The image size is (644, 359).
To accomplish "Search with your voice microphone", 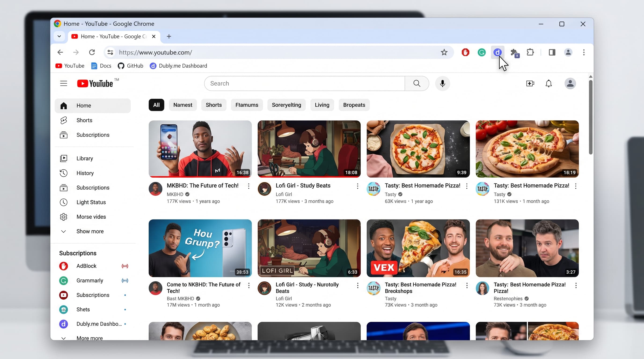I will point(443,83).
